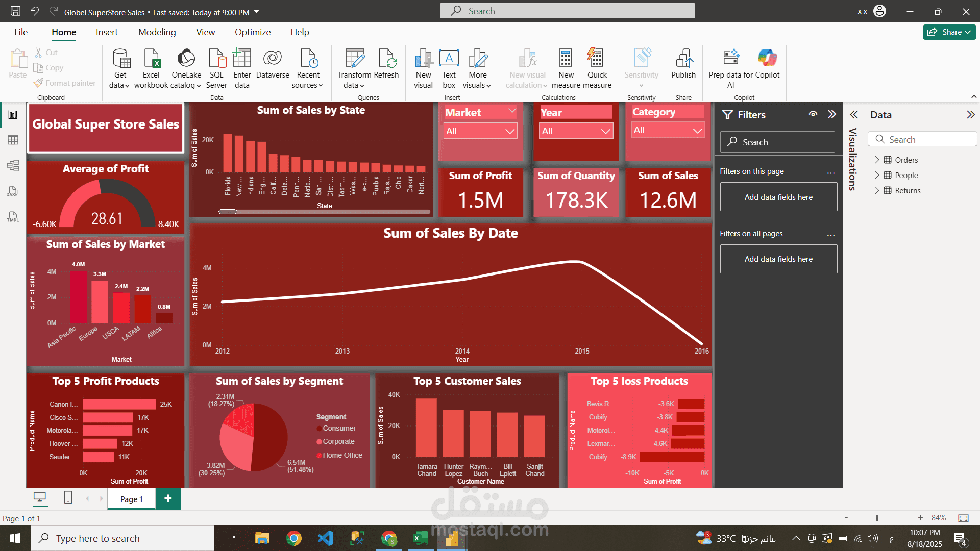Import from Excel workbook
Screen dimensions: 980x551
point(151,69)
